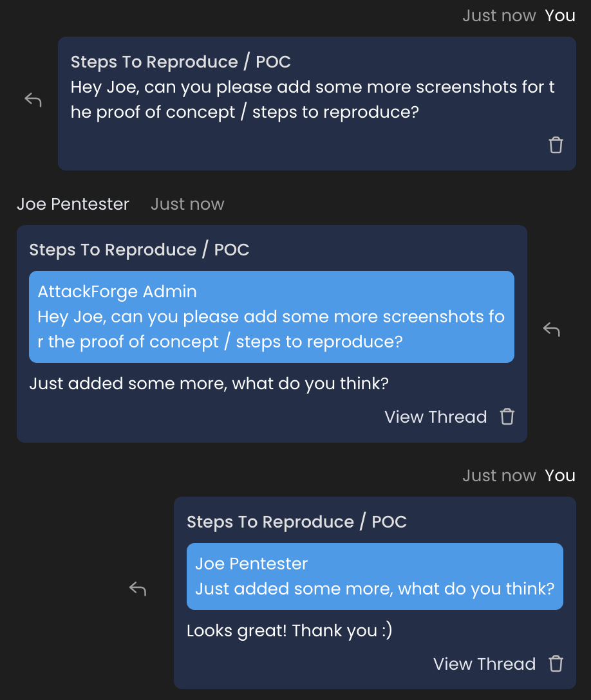The image size is (591, 700).
Task: Delete the "Looks great! Thank you" message
Action: coord(556,663)
